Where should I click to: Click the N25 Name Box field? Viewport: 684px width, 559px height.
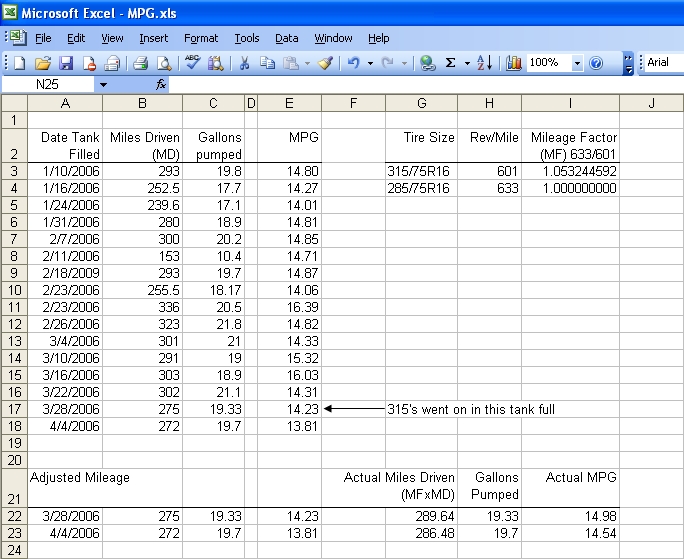(x=48, y=84)
